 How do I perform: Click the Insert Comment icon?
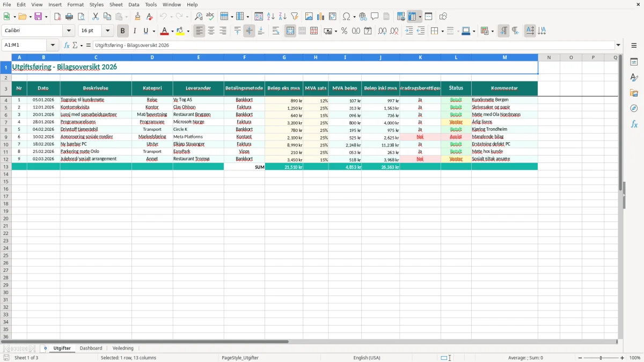click(x=375, y=17)
